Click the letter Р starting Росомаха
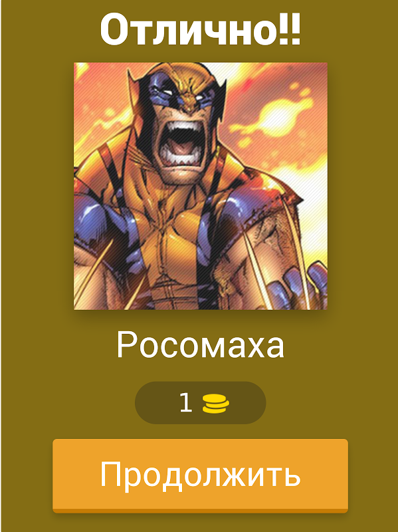Image resolution: width=398 pixels, height=532 pixels. pyautogui.click(x=126, y=344)
